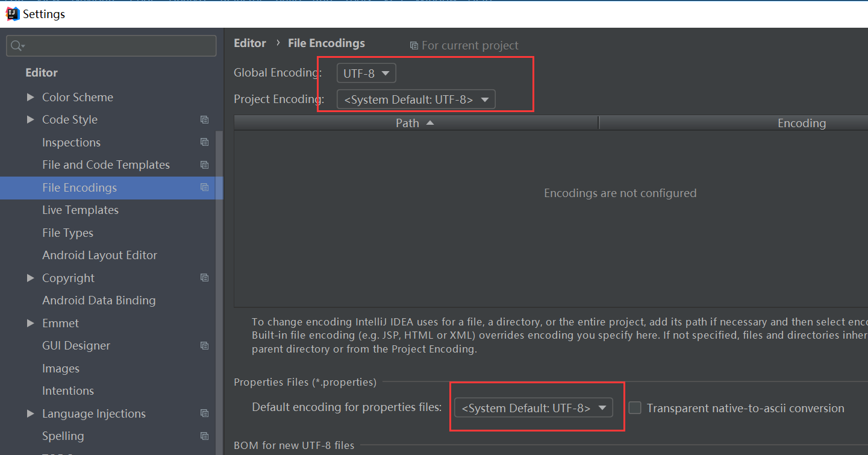This screenshot has height=455, width=868.
Task: Open Android Data Binding settings
Action: tap(99, 301)
